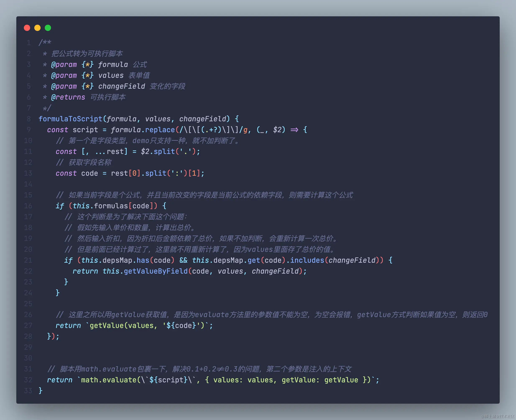Click the final closing brace on line 33

coord(40,391)
